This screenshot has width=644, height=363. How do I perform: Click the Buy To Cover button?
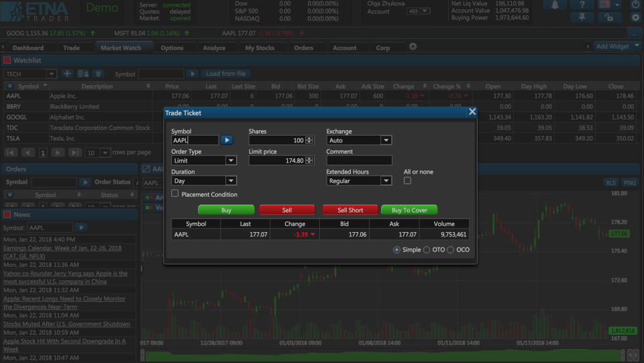(x=409, y=210)
